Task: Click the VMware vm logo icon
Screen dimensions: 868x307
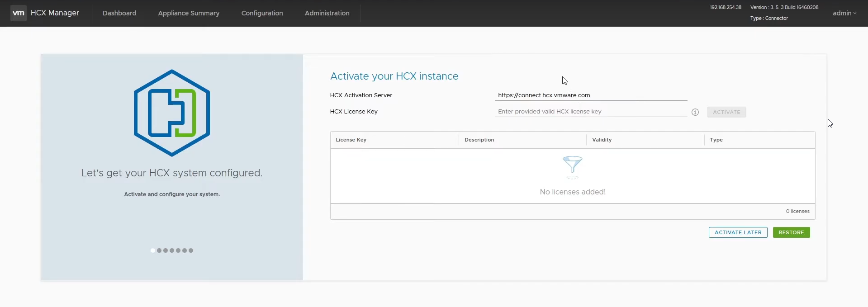Action: (18, 13)
